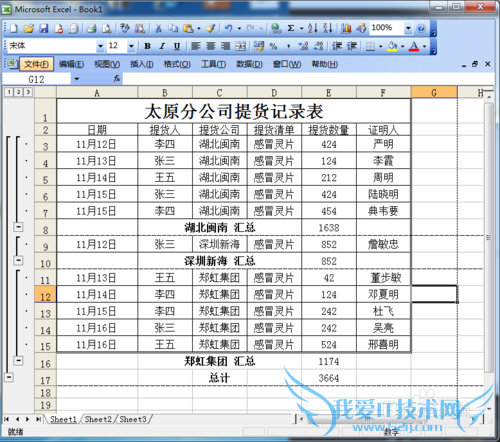Viewport: 500px width, 442px height.
Task: Open the 编辑(E) menu
Action: pyautogui.click(x=71, y=64)
